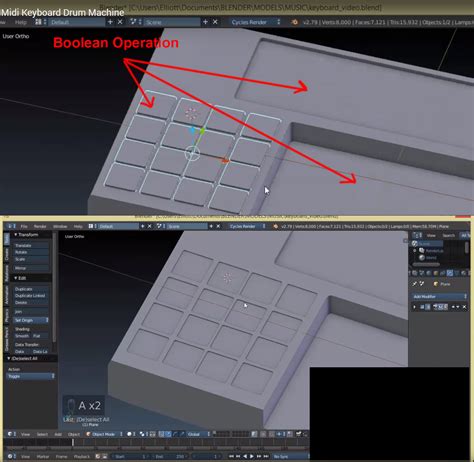Open Cycles Render engine dropdown in lower window
Screen dimensions: 474x462
(x=247, y=226)
